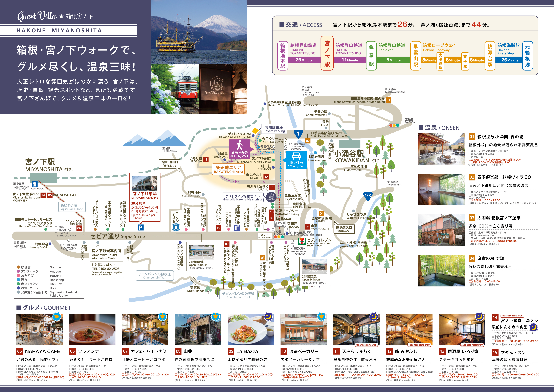
Task: Click the yellow diamond private parking marker
Action: point(255,131)
